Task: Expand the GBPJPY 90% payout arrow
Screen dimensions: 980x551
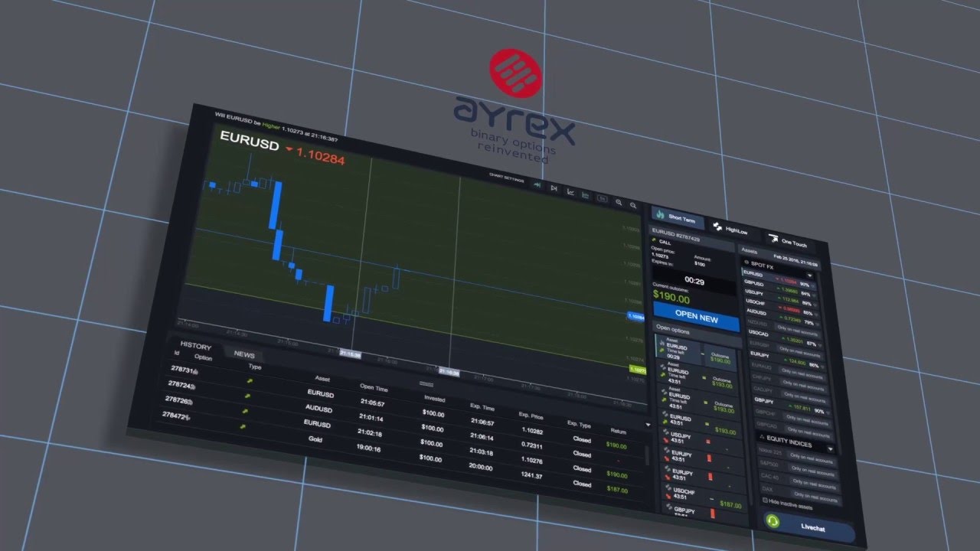Action: pos(828,412)
